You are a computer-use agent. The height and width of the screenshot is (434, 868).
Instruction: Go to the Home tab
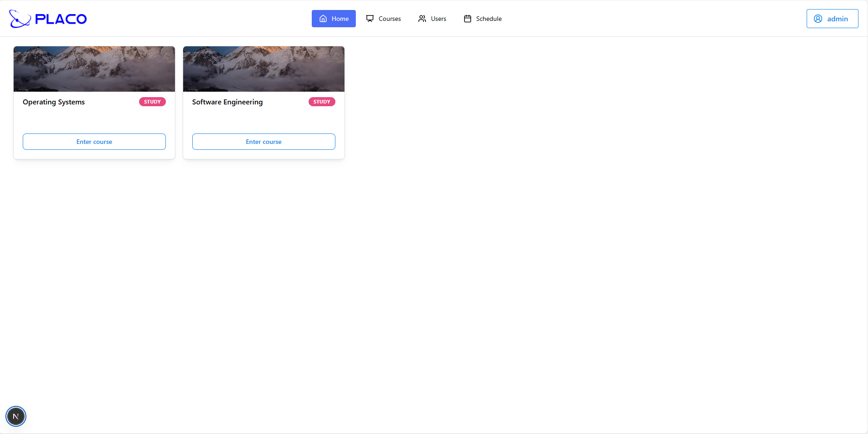[x=334, y=19]
